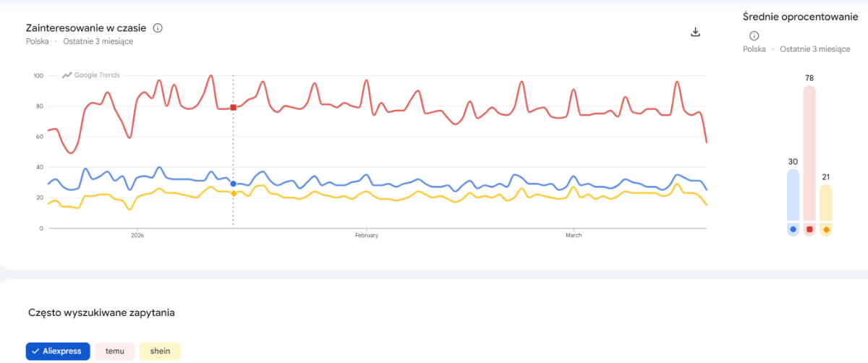The image size is (868, 363).
Task: Download the interest over time chart
Action: point(696,32)
